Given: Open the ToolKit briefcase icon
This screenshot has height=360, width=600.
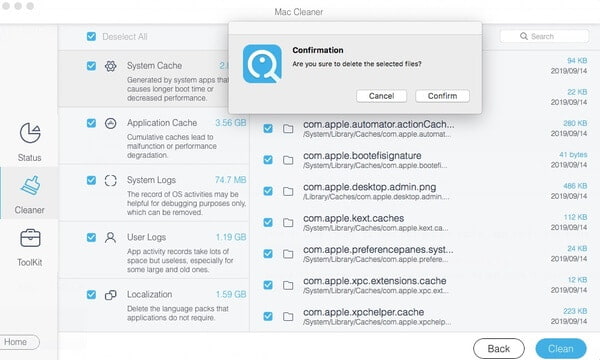Looking at the screenshot, I should (x=30, y=238).
